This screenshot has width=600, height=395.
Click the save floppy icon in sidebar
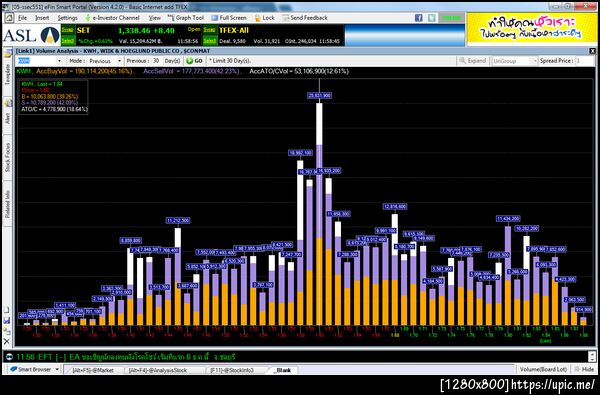7,320
